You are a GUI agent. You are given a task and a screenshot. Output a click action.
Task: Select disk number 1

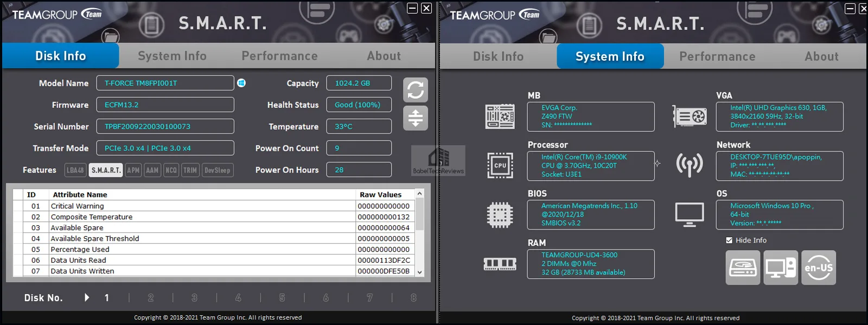(107, 297)
